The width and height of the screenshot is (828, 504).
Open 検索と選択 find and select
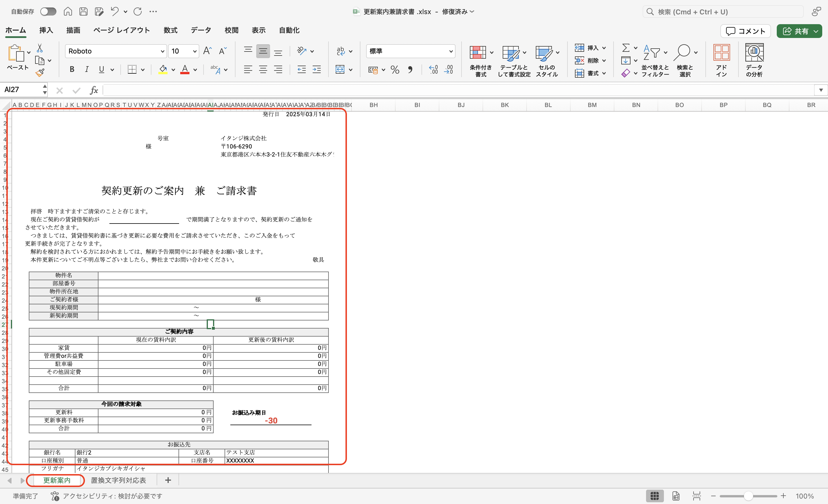(685, 60)
